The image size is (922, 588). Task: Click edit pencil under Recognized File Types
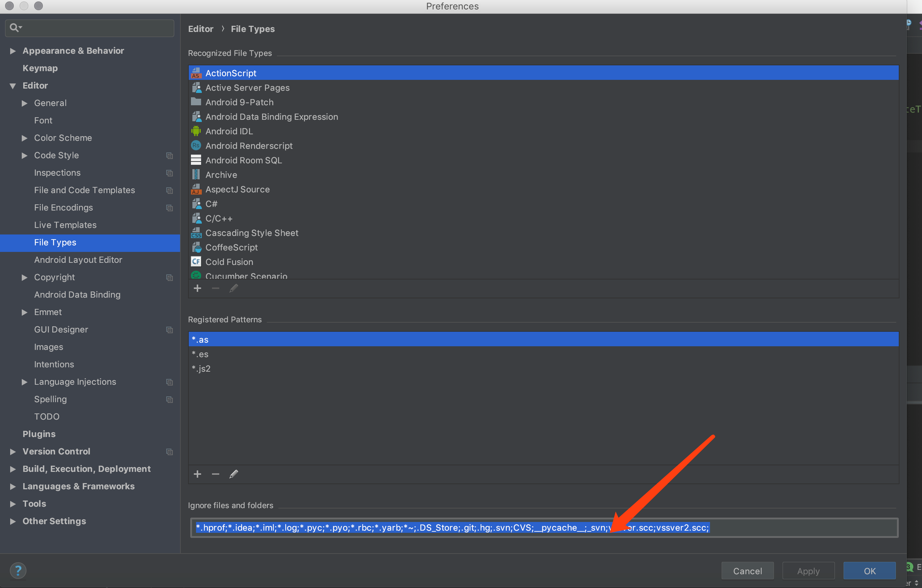(233, 288)
